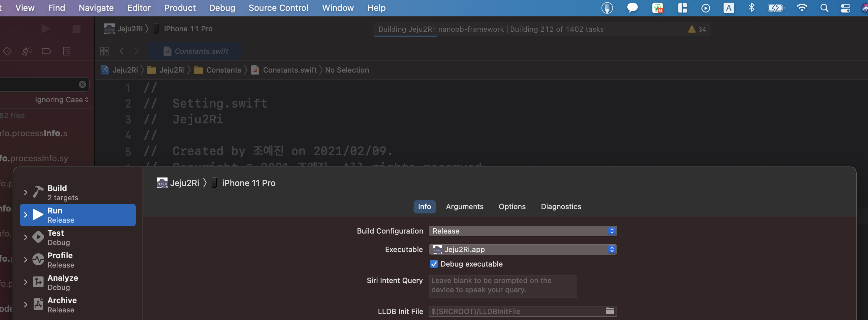868x320 pixels.
Task: Click folder icon next to LLDB Init File
Action: coord(610,311)
